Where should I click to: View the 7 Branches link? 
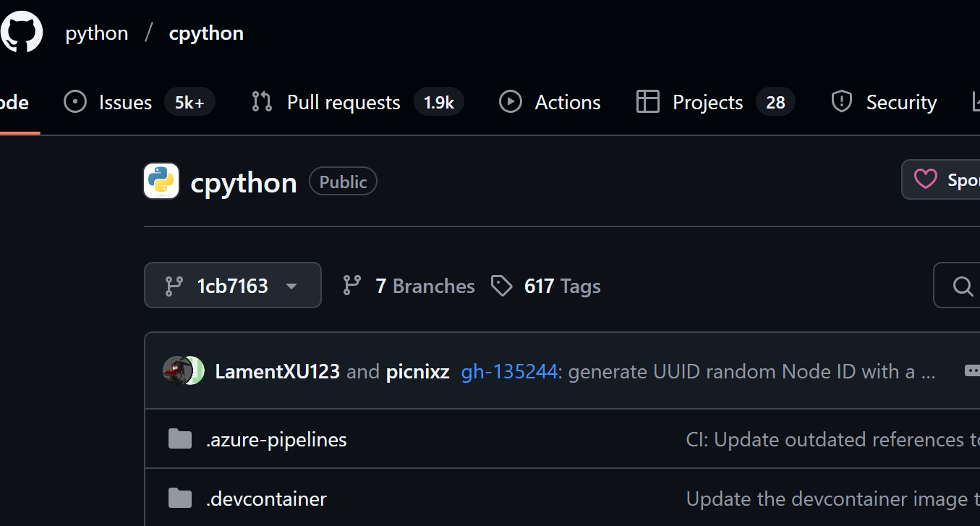(x=409, y=286)
